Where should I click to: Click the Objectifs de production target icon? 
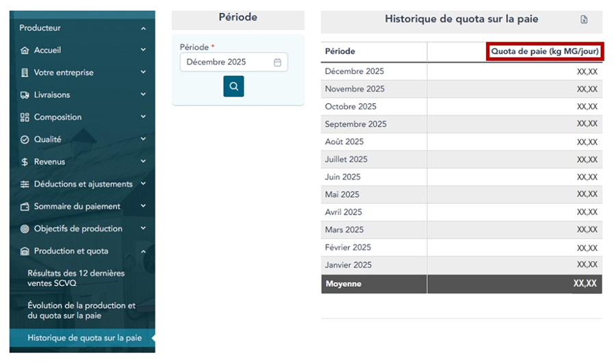click(25, 229)
